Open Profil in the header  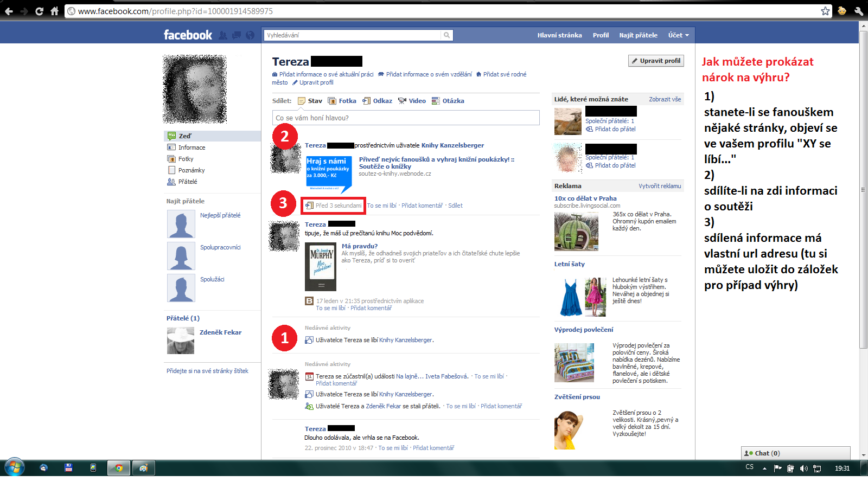pos(601,35)
